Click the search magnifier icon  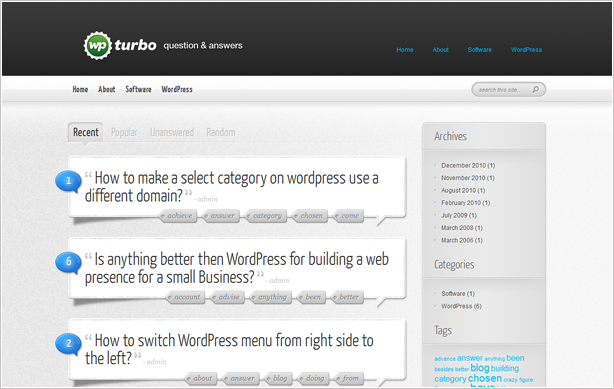[535, 90]
